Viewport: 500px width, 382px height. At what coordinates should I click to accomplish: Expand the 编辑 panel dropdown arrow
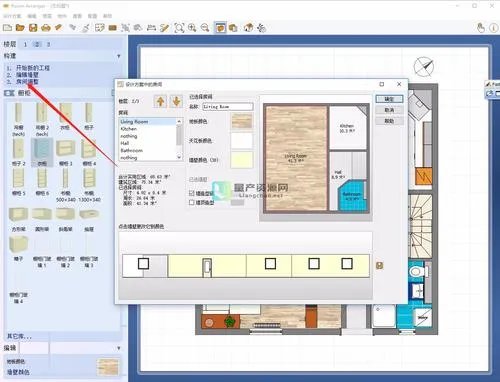tap(119, 348)
